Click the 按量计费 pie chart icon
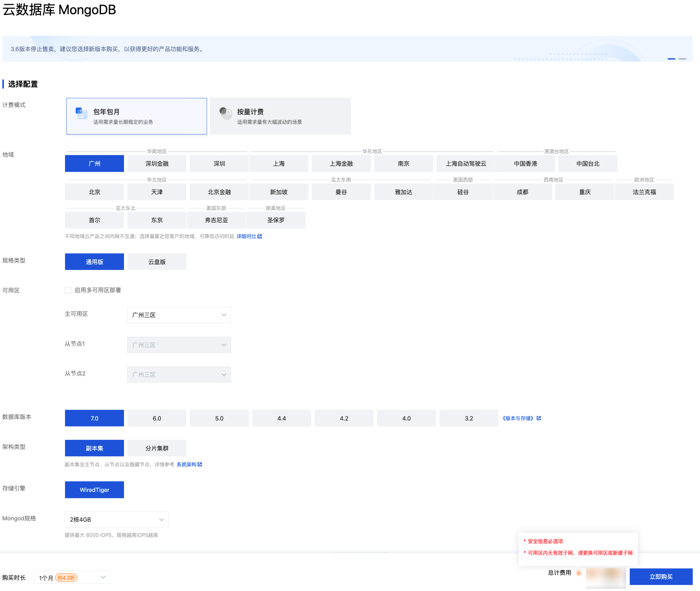 coord(225,113)
